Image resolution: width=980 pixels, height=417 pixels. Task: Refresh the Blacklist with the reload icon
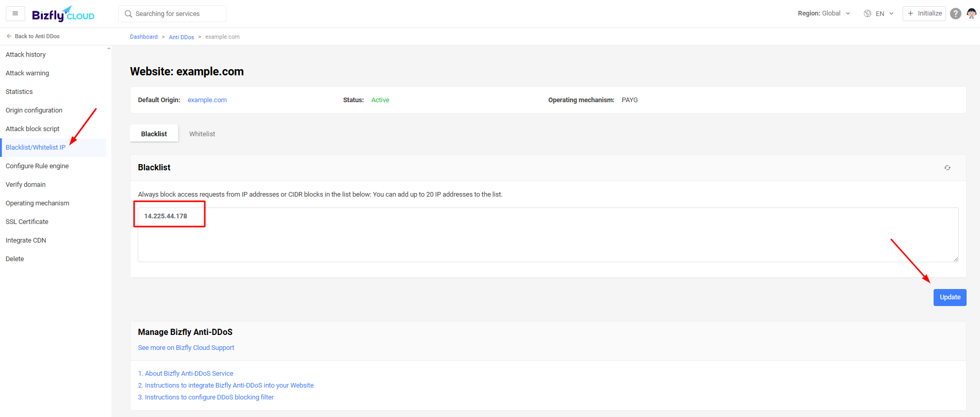click(x=948, y=168)
